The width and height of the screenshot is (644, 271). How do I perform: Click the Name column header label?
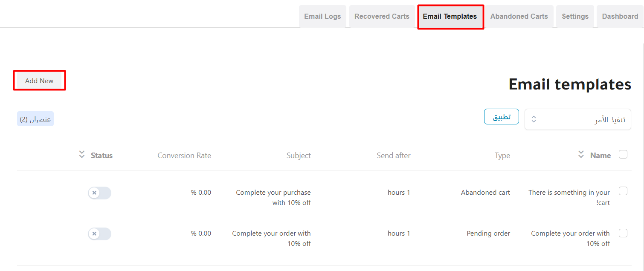point(600,156)
